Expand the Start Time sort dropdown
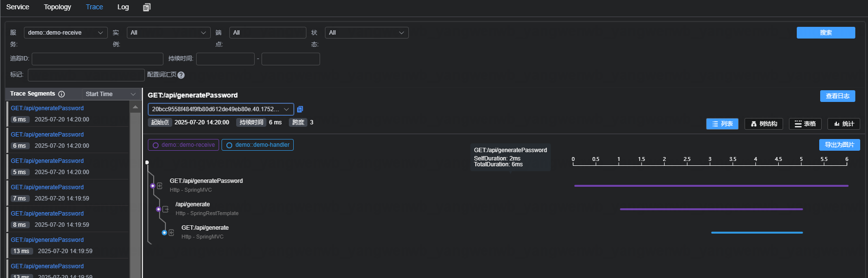868x278 pixels. tap(110, 94)
